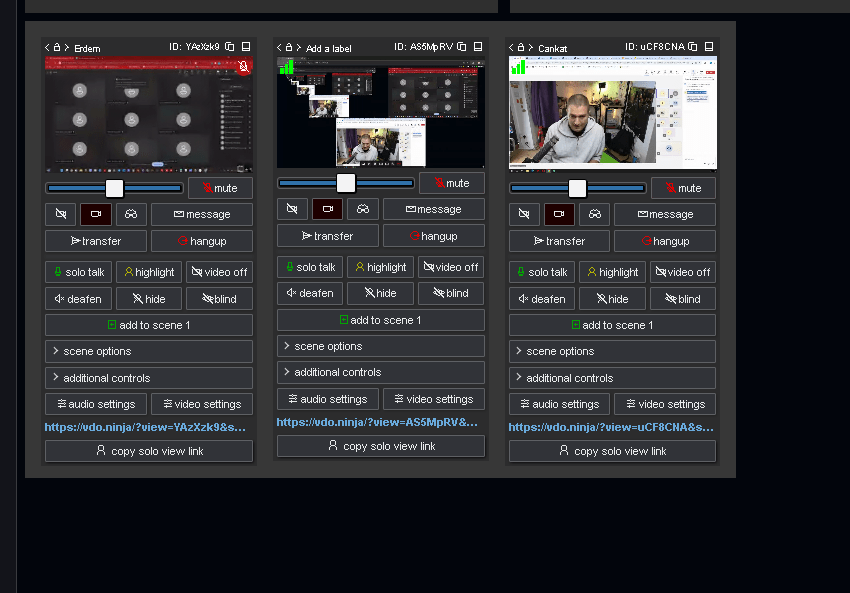850x593 pixels.
Task: Hang up on Erdem
Action: (x=202, y=241)
